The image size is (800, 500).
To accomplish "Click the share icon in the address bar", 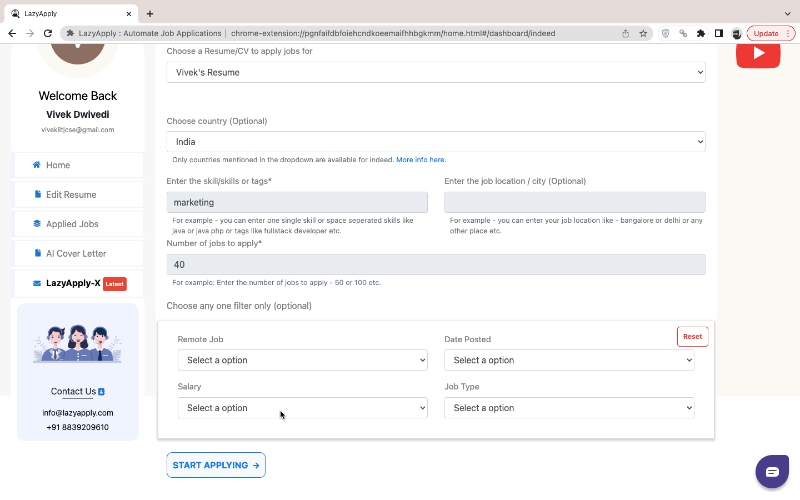I will [x=626, y=33].
